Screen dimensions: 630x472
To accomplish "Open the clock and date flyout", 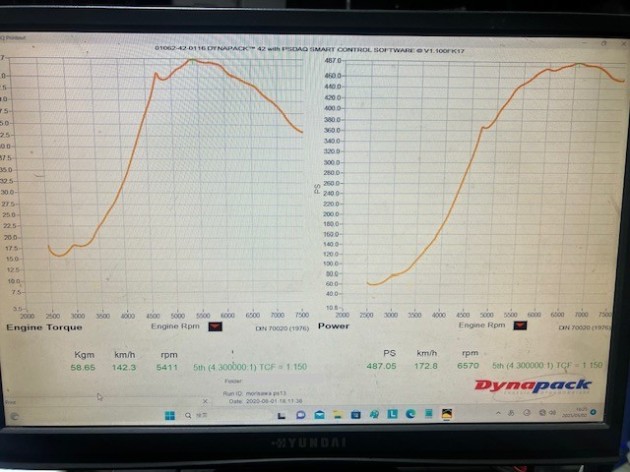I will pyautogui.click(x=575, y=412).
